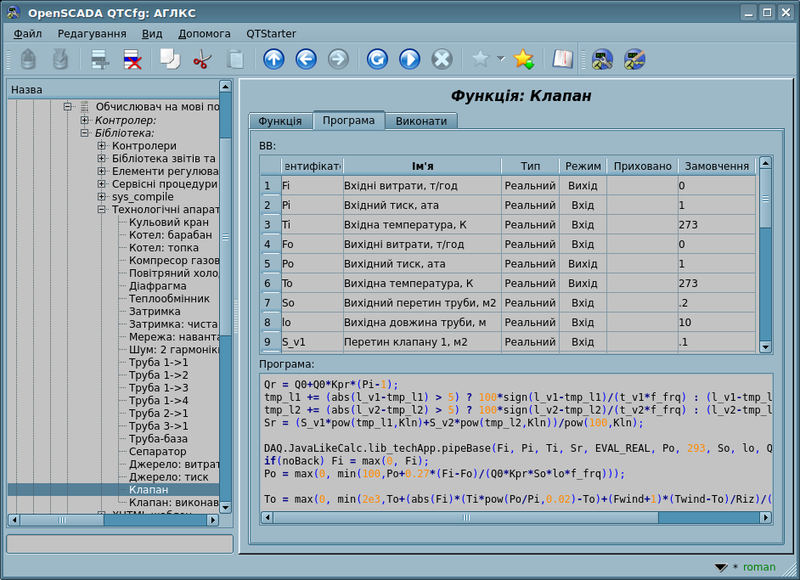Click the Режим column header

583,166
